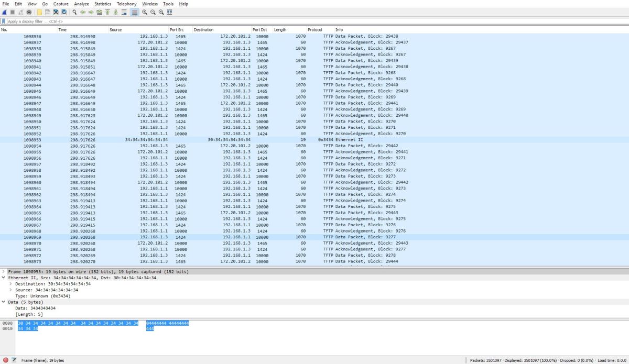Reload this capture file
629x364 pixels.
64,12
